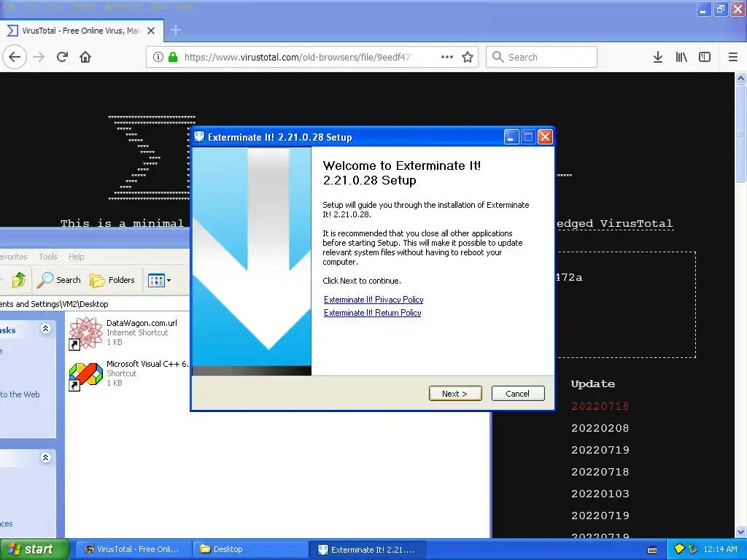Click the Firefox forward arrow
Viewport: 747px width, 560px height.
(39, 57)
